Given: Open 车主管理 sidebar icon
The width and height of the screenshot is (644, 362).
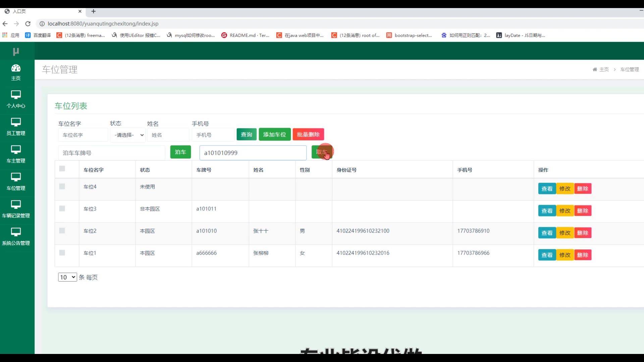Looking at the screenshot, I should tap(16, 150).
